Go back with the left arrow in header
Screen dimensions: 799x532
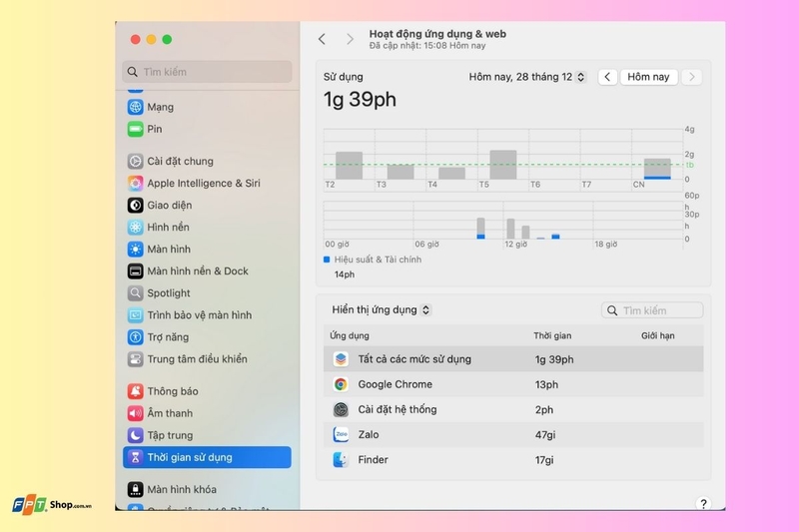click(x=322, y=39)
